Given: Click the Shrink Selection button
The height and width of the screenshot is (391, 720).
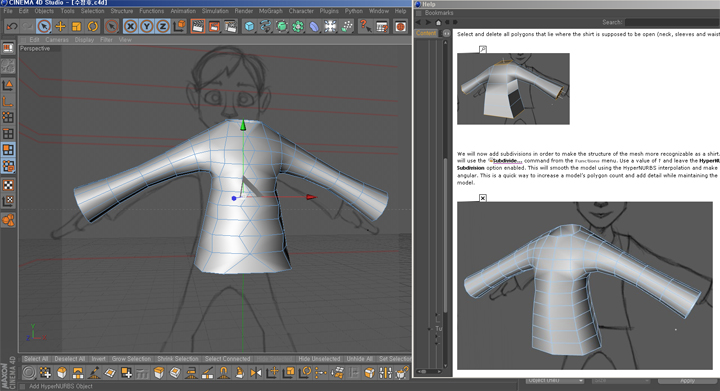Looking at the screenshot, I should pos(178,359).
